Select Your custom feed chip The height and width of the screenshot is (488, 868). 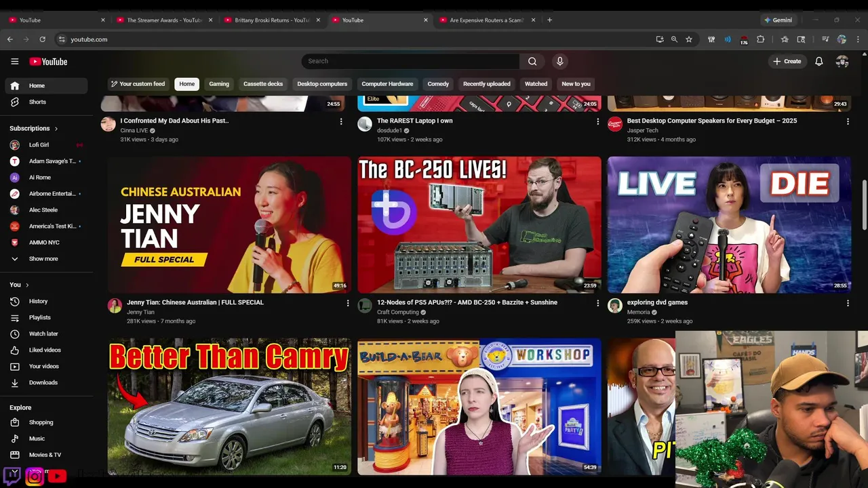(138, 84)
